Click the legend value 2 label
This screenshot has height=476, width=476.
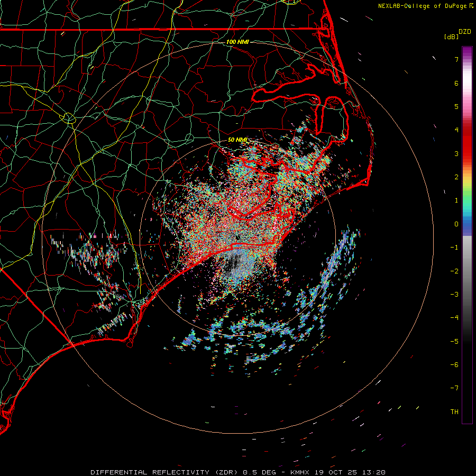click(x=456, y=177)
